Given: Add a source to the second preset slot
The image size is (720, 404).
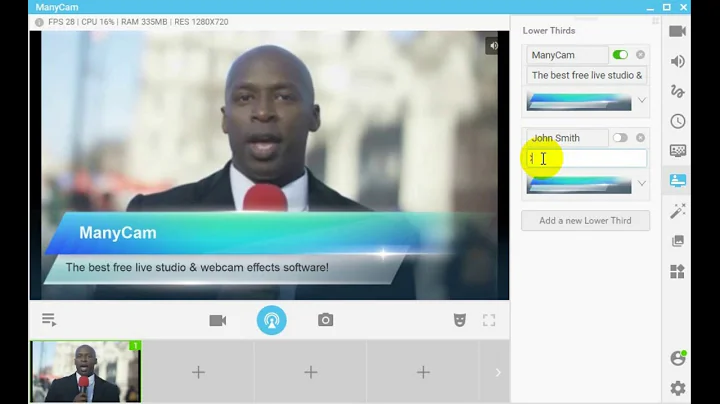Looking at the screenshot, I should [198, 372].
